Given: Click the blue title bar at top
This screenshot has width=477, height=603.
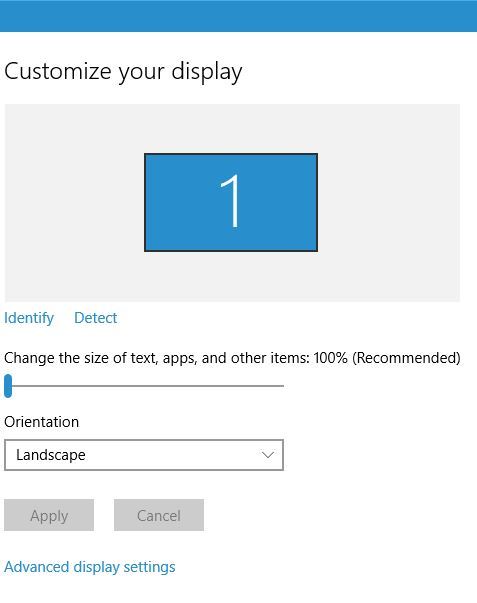Looking at the screenshot, I should 238,16.
